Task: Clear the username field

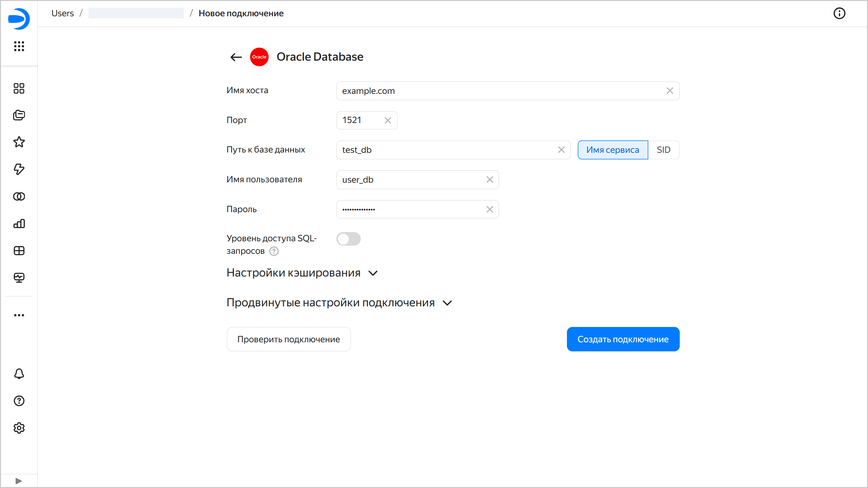Action: click(x=490, y=180)
